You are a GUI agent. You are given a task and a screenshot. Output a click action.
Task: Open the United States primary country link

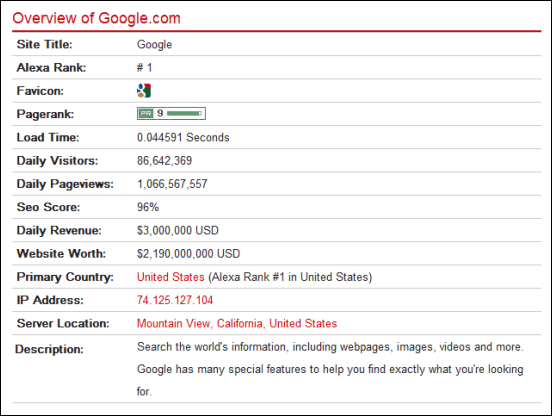coord(171,277)
